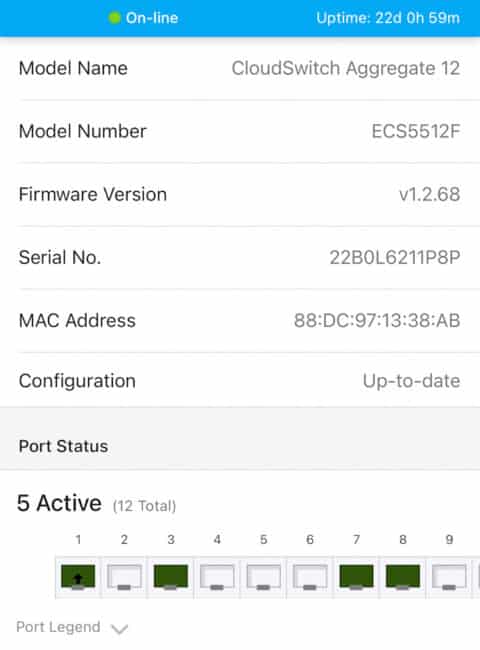The image size is (480, 650).
Task: Select the serial number 22B0L6211P8P
Action: click(395, 257)
